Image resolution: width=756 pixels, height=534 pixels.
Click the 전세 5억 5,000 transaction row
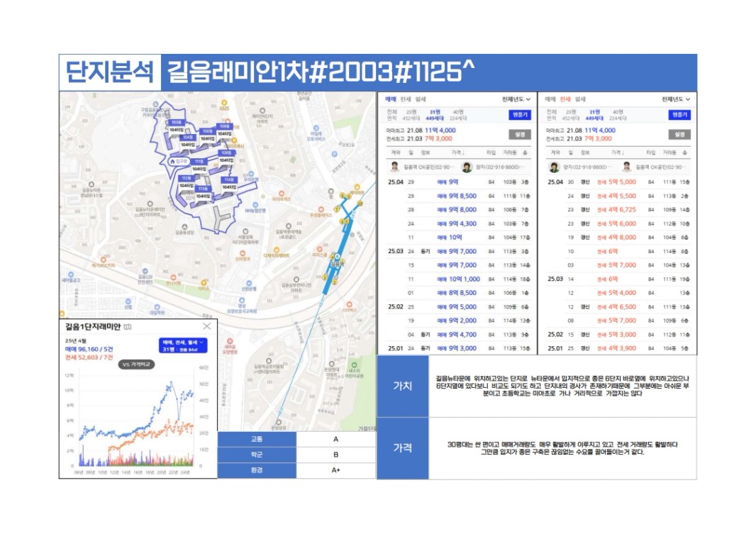click(618, 182)
